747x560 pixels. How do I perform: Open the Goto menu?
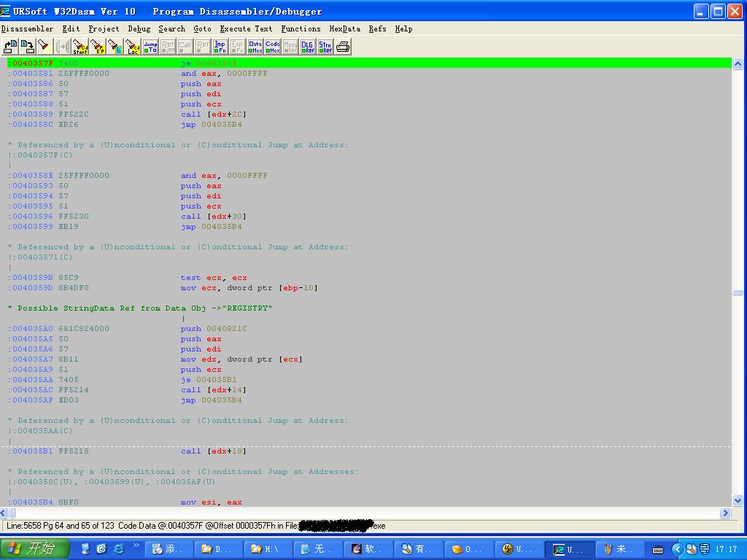pyautogui.click(x=202, y=28)
